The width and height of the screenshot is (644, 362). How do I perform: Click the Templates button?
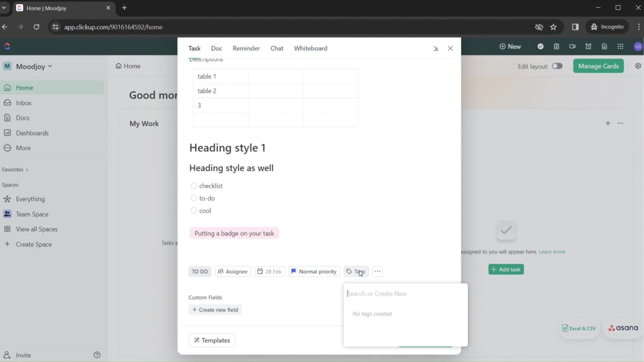point(212,340)
